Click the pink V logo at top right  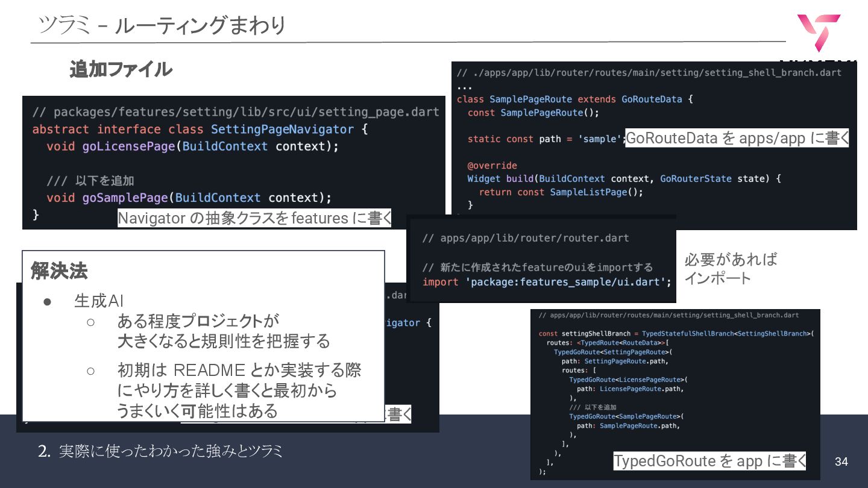(x=818, y=33)
